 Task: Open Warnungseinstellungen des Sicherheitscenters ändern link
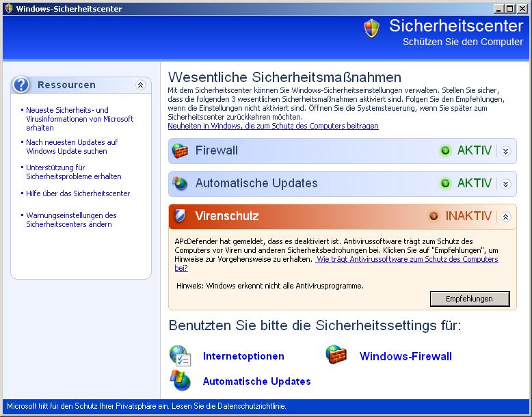[71, 220]
